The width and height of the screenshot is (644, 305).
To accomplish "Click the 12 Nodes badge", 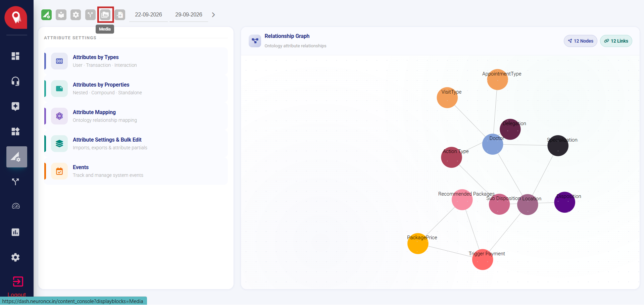I will 580,41.
